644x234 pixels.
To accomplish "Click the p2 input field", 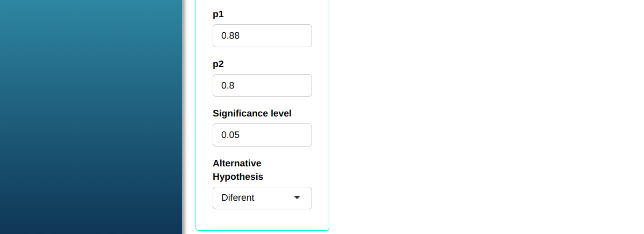I will 262,85.
